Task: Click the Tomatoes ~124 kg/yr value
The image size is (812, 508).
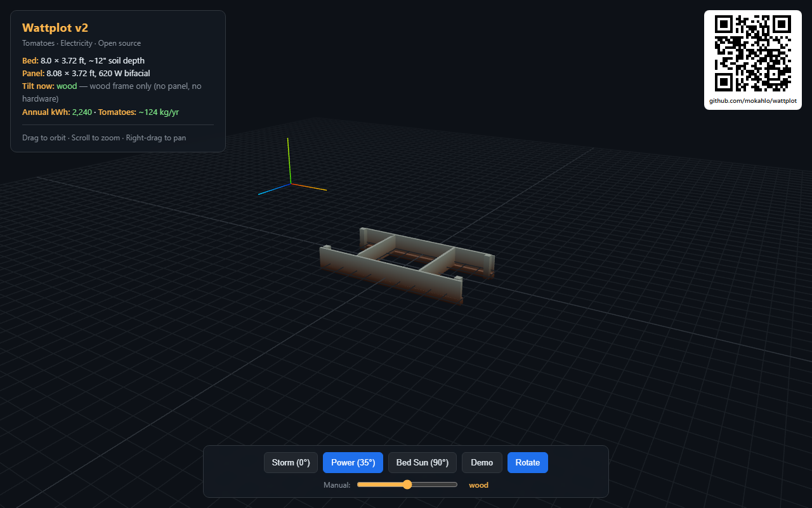Action: (159, 112)
